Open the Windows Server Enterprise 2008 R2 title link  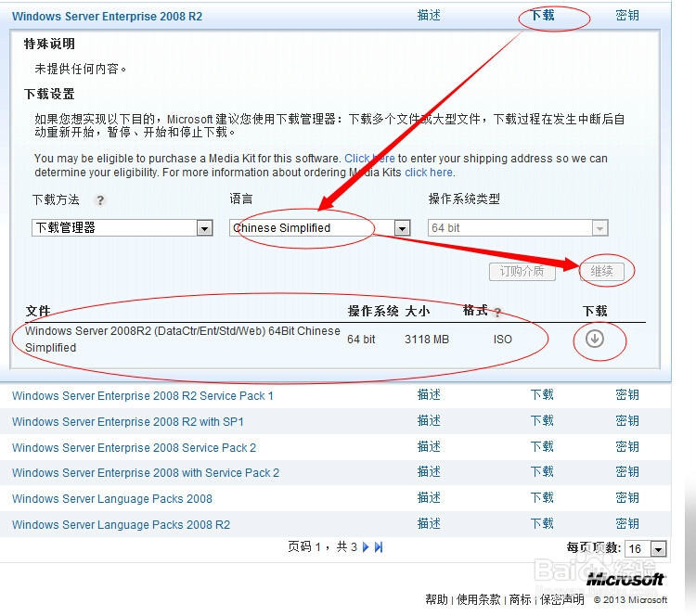[107, 17]
